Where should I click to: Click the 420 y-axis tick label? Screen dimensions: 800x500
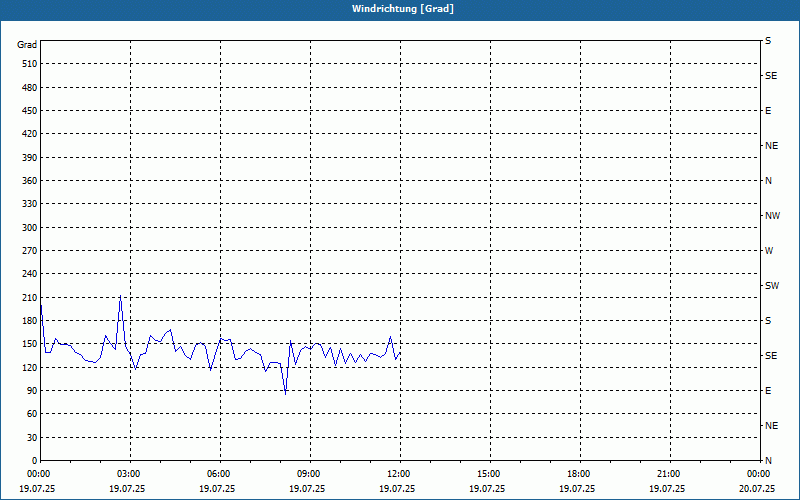(30, 134)
